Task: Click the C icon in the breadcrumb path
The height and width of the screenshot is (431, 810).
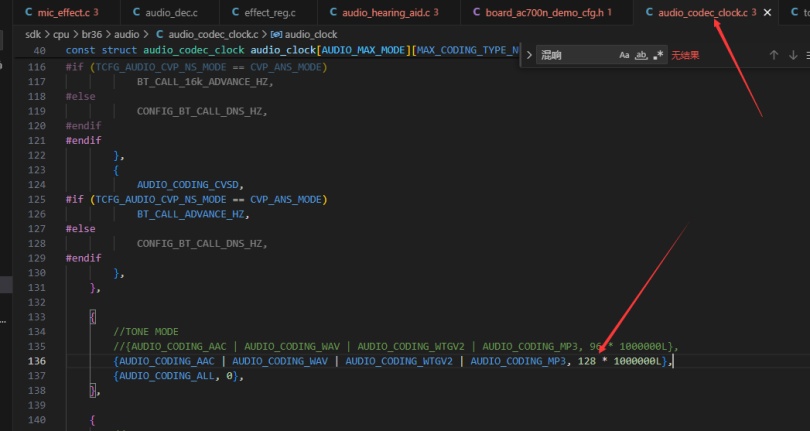Action: pyautogui.click(x=160, y=35)
